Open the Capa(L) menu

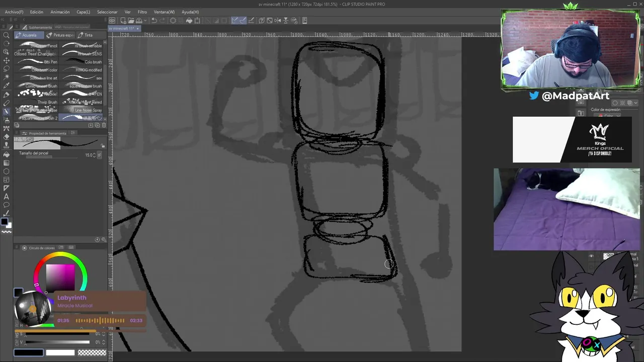83,12
